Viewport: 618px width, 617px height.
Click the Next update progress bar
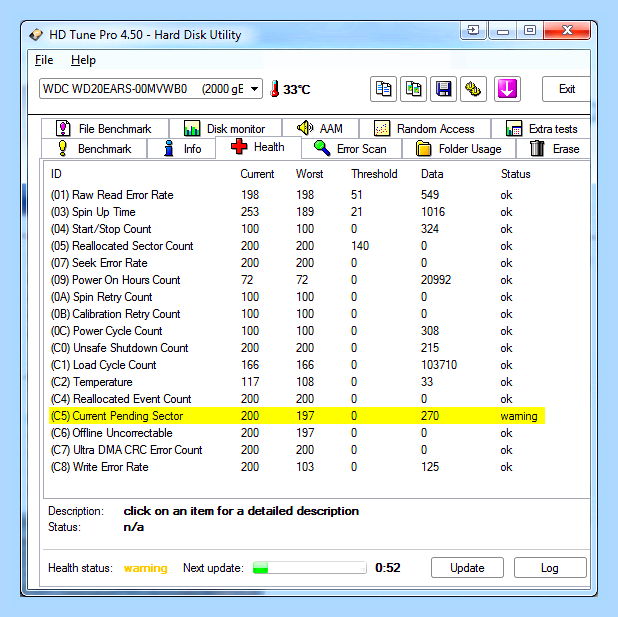coord(309,568)
